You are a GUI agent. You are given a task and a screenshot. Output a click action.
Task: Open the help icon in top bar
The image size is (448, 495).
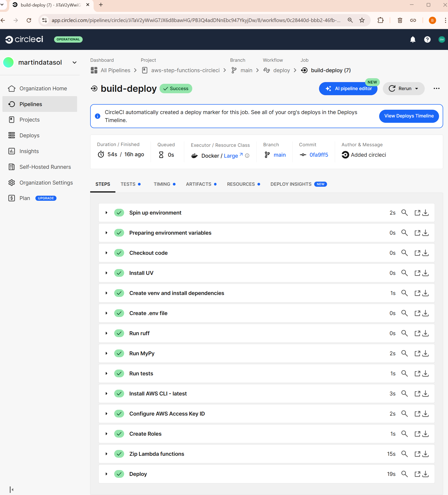[x=427, y=39]
